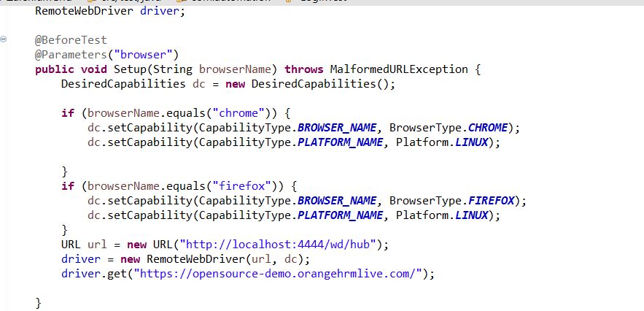The width and height of the screenshot is (644, 311).
Task: Click the FIREFOX constant of BrowserType
Action: (492, 201)
